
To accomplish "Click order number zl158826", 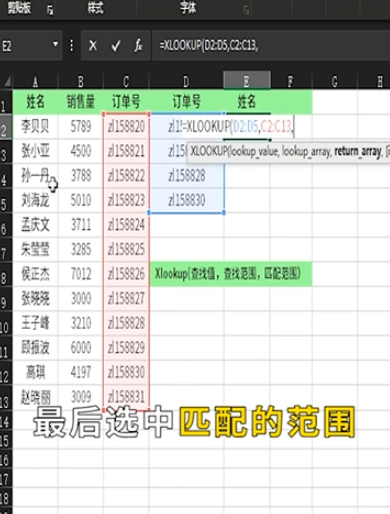I will [126, 274].
